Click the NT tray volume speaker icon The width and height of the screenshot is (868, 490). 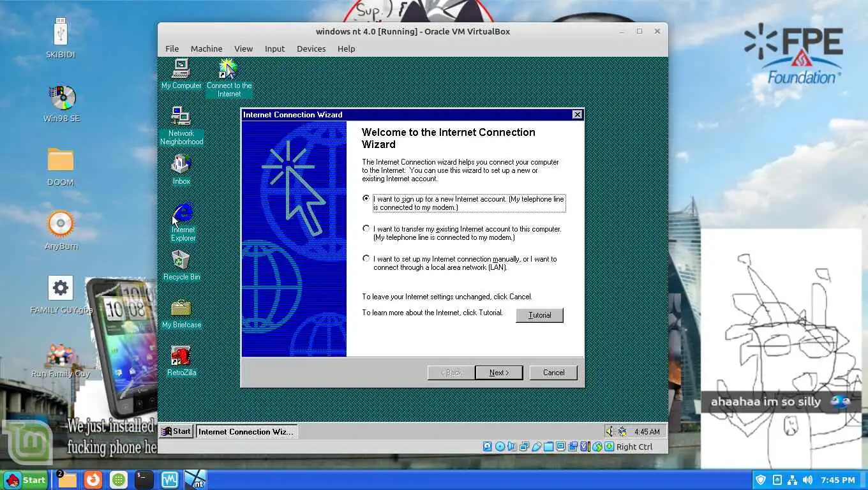(610, 431)
